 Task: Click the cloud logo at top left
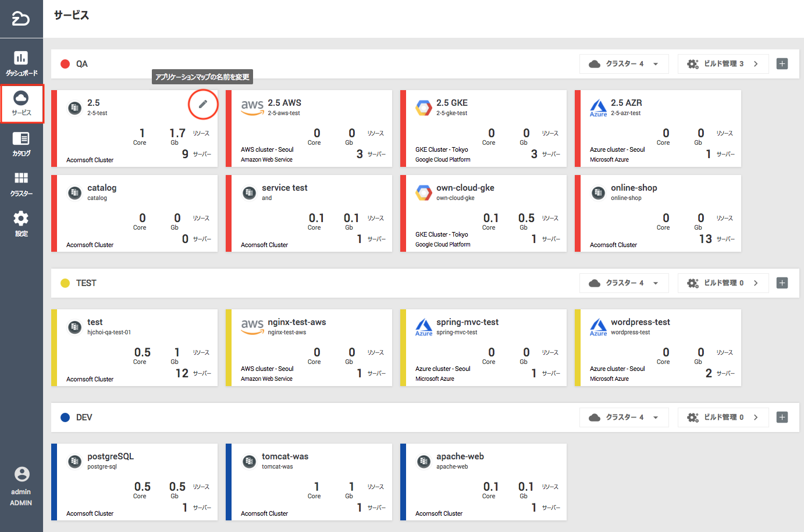21,19
